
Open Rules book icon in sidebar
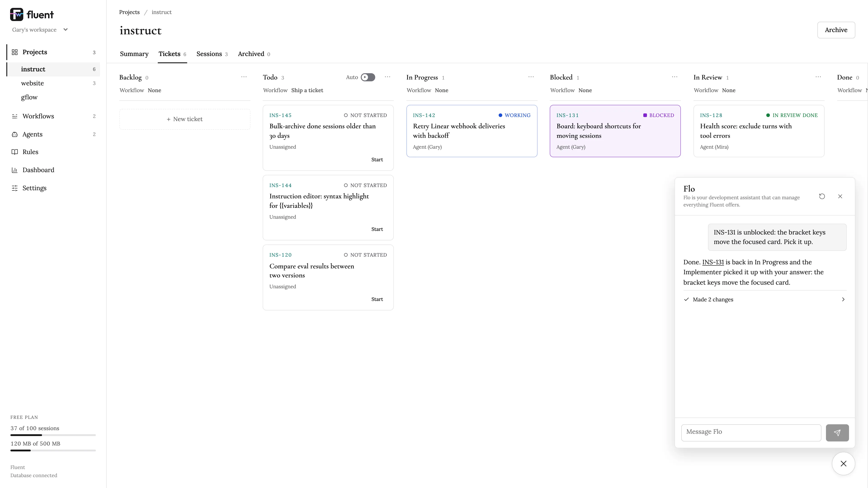(14, 152)
